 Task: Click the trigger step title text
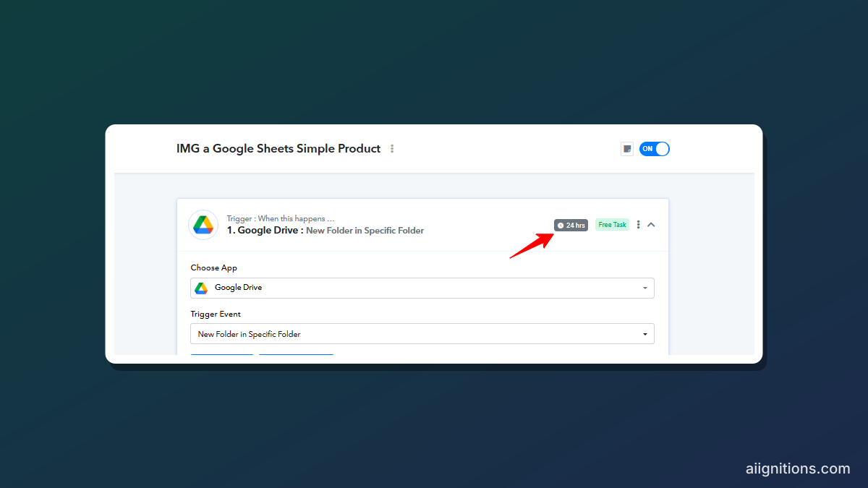(x=325, y=231)
